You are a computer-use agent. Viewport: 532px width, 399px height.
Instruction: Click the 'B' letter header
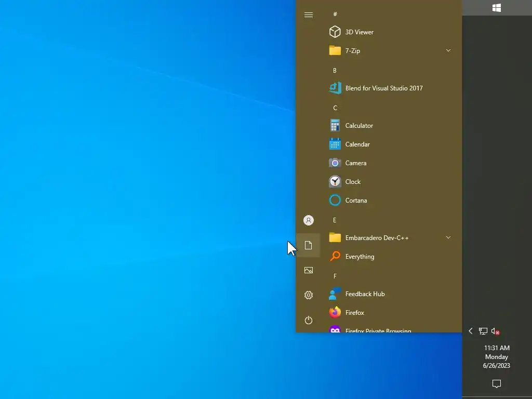pyautogui.click(x=335, y=70)
